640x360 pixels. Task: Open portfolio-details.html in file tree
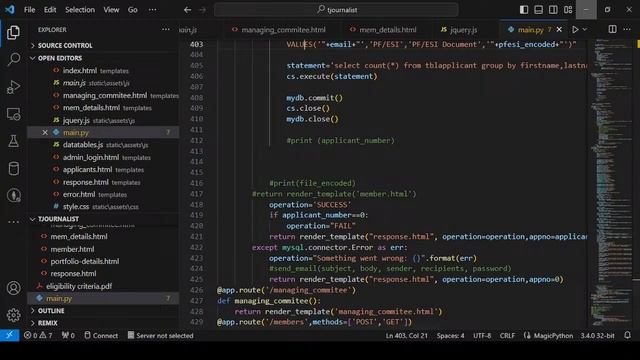(103, 261)
